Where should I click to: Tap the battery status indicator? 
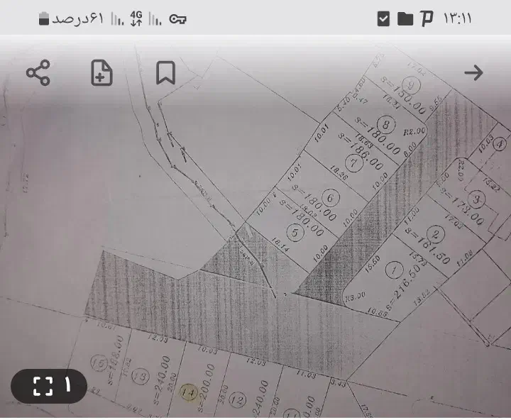pyautogui.click(x=44, y=18)
